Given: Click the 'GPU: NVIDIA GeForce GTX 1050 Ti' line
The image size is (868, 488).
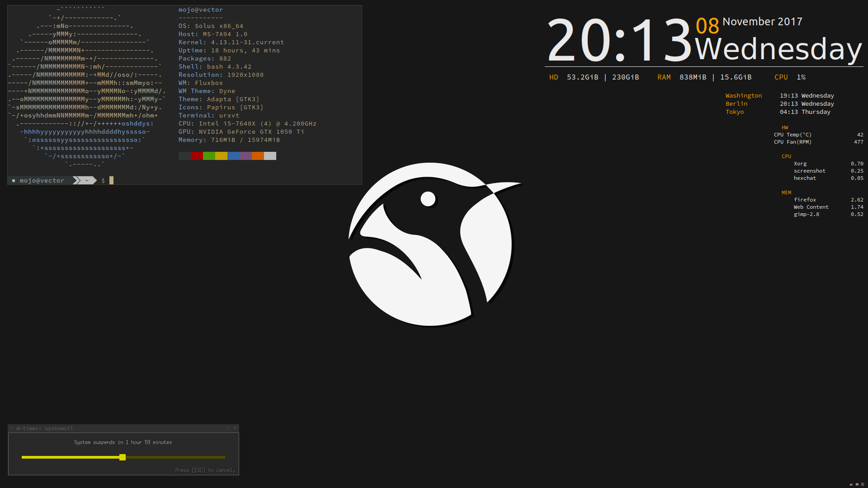Looking at the screenshot, I should [x=241, y=132].
